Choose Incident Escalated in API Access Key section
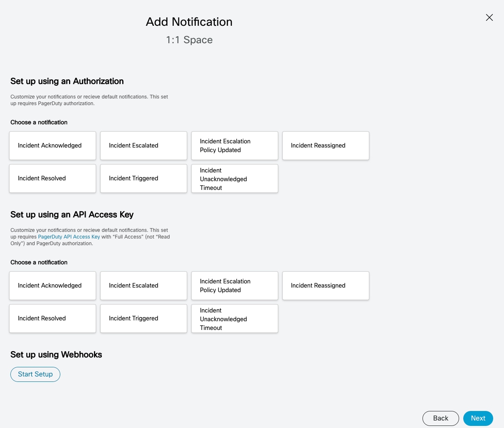The height and width of the screenshot is (428, 504). [143, 285]
